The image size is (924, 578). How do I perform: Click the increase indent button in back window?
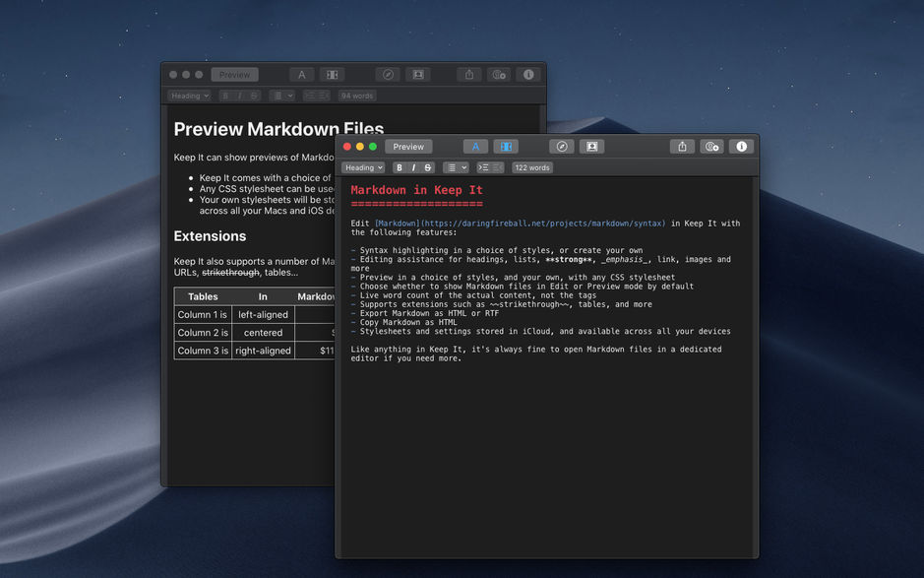point(309,96)
